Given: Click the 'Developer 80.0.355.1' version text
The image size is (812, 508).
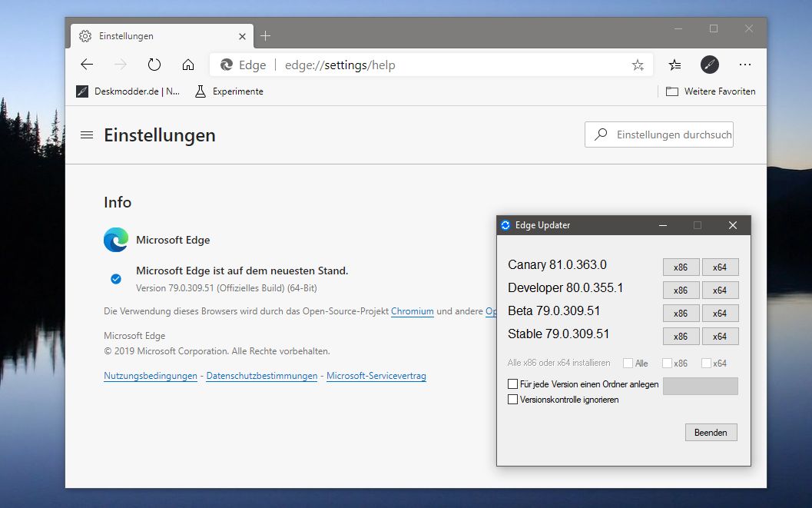Looking at the screenshot, I should (565, 288).
